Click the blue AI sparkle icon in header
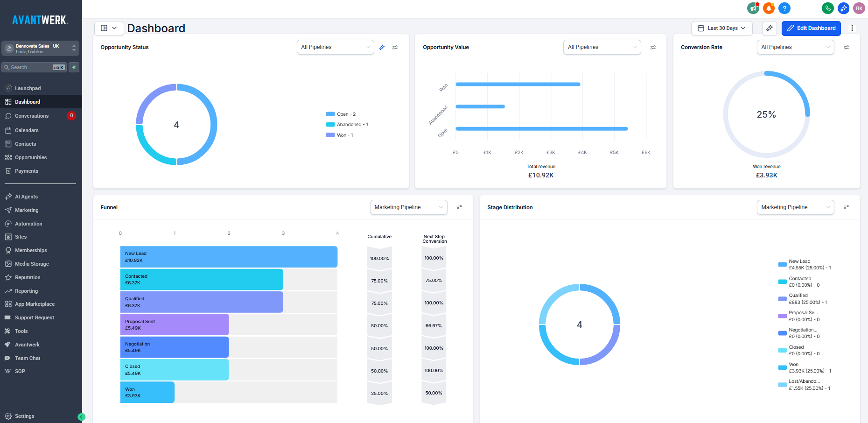Viewport: 868px width, 423px height. (x=843, y=8)
